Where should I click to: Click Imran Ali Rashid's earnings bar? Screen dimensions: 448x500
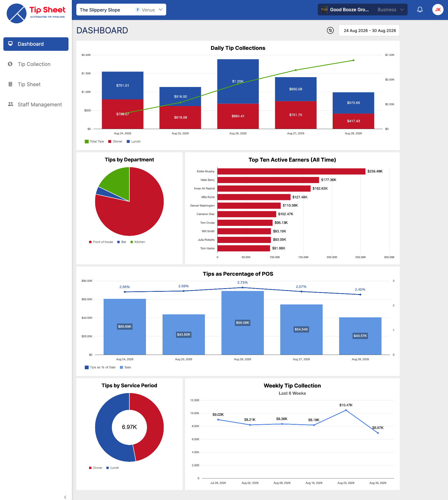(264, 189)
